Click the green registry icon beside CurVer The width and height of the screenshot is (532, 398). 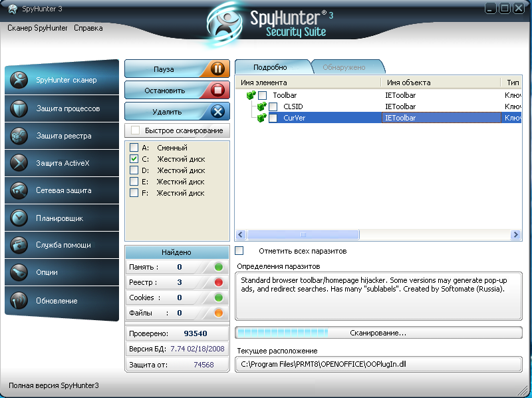click(261, 118)
